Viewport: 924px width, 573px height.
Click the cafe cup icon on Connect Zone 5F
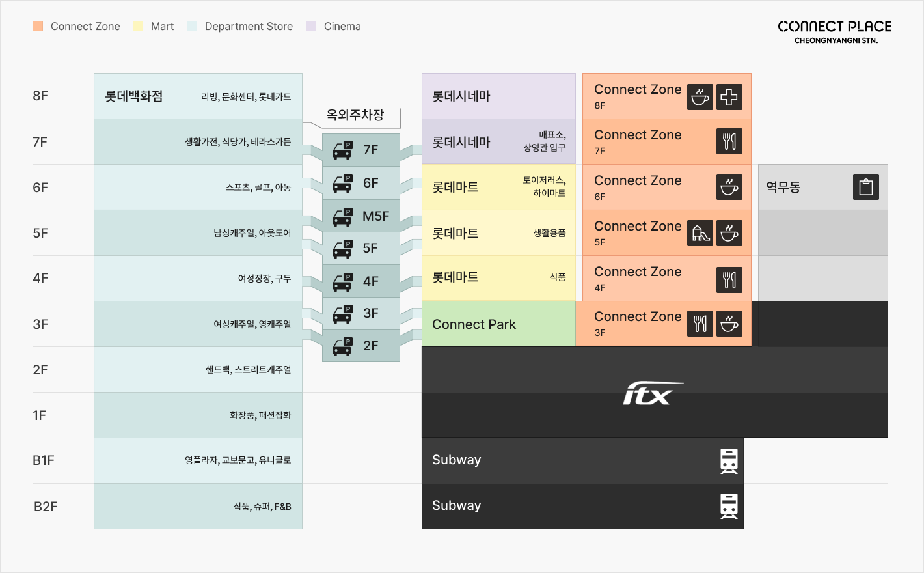[x=729, y=233]
